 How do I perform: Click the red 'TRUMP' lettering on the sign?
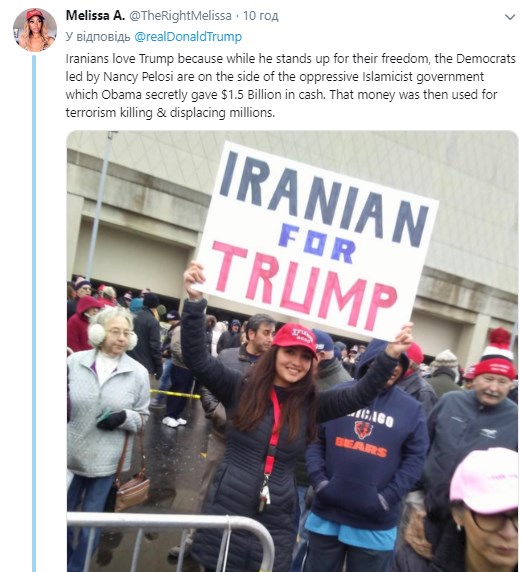coord(304,284)
